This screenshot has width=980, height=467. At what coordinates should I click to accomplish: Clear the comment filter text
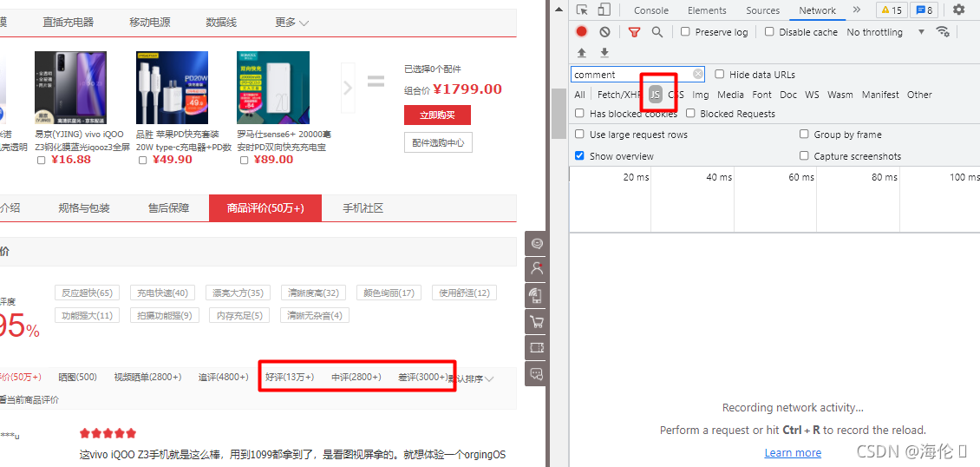point(697,75)
